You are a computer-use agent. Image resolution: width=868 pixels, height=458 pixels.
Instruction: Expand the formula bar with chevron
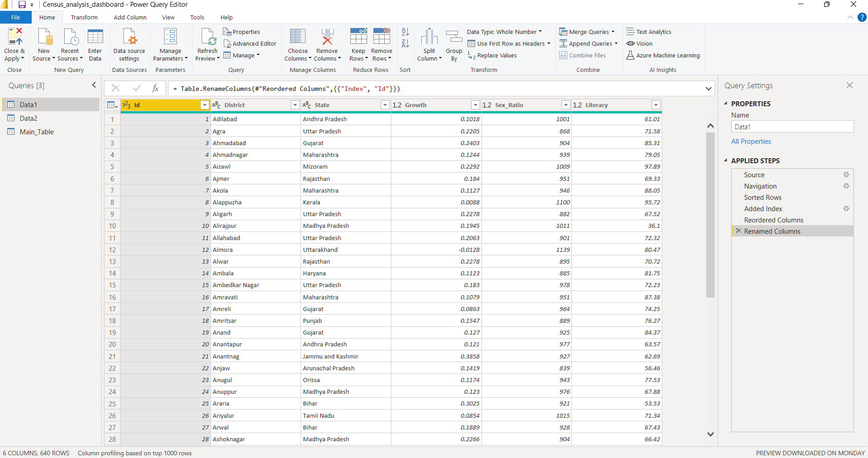pyautogui.click(x=708, y=89)
